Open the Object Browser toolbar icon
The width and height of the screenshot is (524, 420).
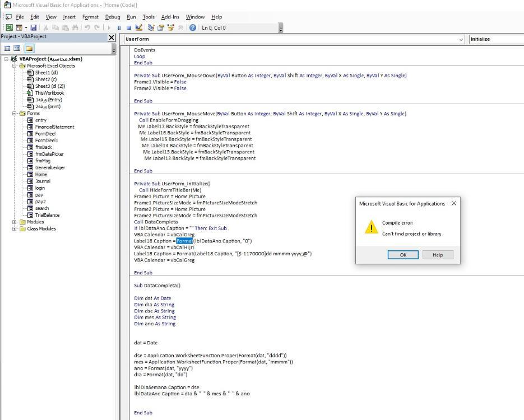pyautogui.click(x=171, y=27)
